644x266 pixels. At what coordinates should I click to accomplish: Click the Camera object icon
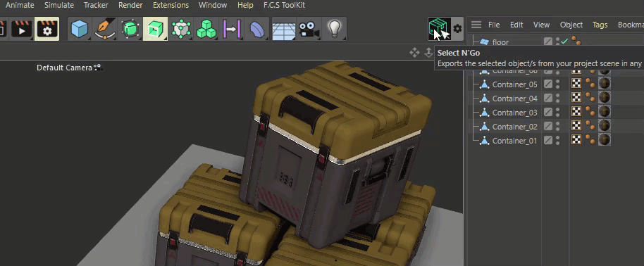click(309, 29)
